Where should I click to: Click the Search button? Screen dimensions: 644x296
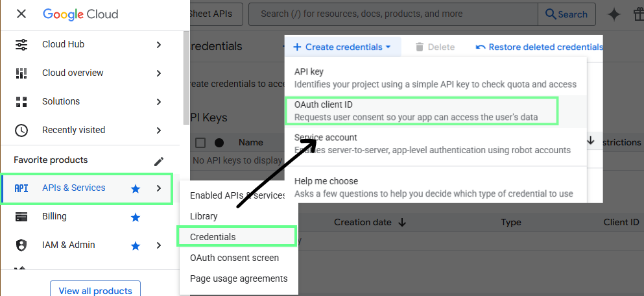tap(567, 14)
